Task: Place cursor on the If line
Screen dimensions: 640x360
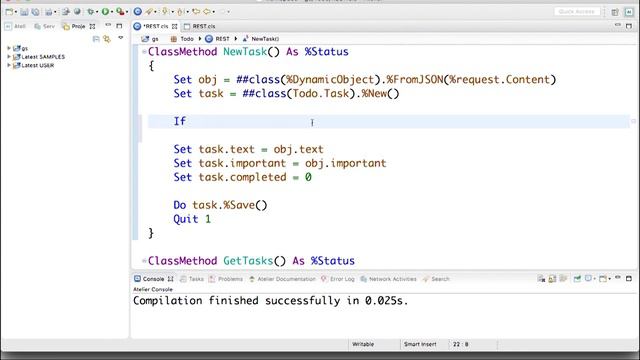Action: click(x=389, y=121)
